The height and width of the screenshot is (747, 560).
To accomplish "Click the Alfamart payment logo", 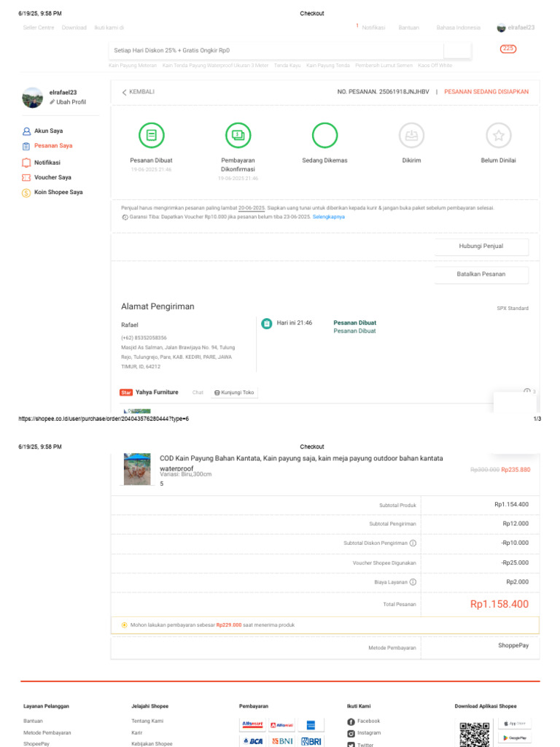I will click(252, 724).
